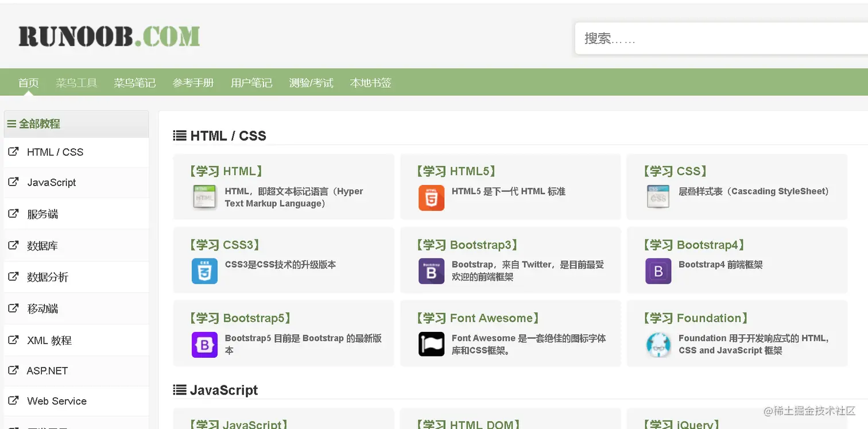
Task: Click external-link icon beside 数据库
Action: (13, 245)
